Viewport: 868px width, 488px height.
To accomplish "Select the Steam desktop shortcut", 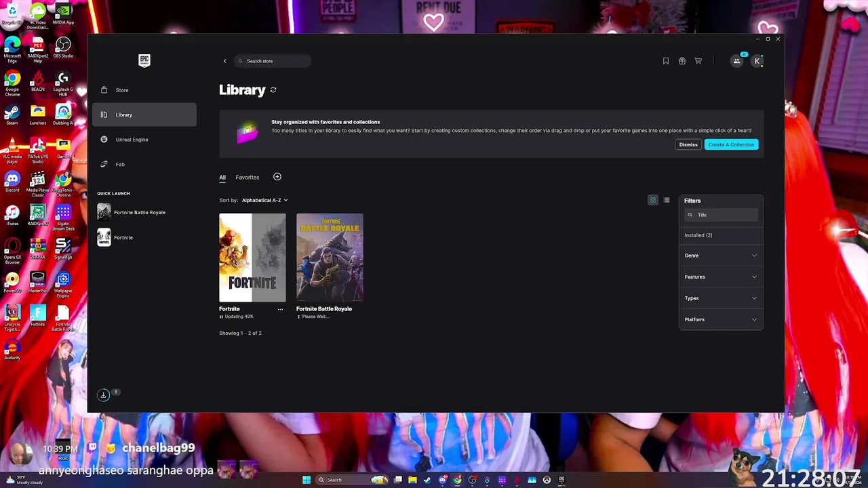I will coord(12,114).
